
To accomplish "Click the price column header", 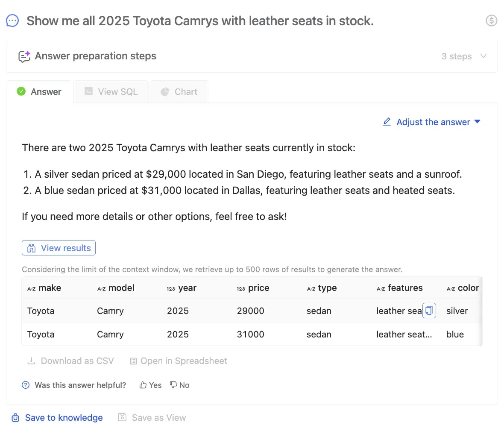I will tap(258, 288).
